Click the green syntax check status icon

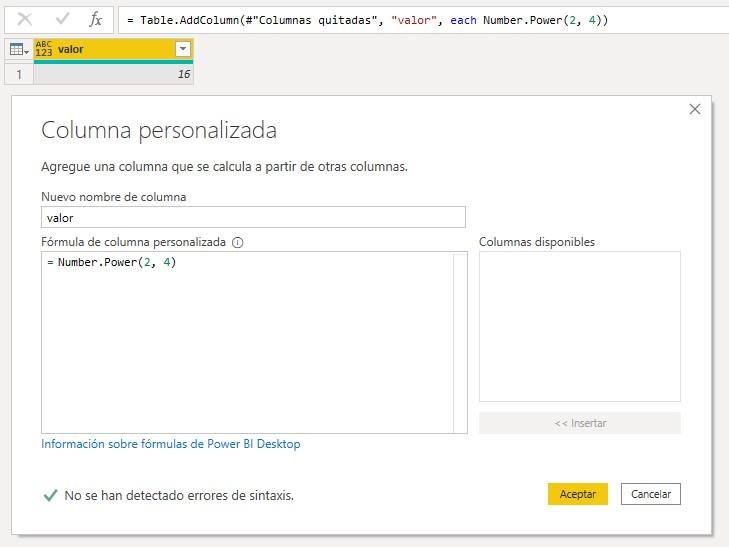coord(50,495)
